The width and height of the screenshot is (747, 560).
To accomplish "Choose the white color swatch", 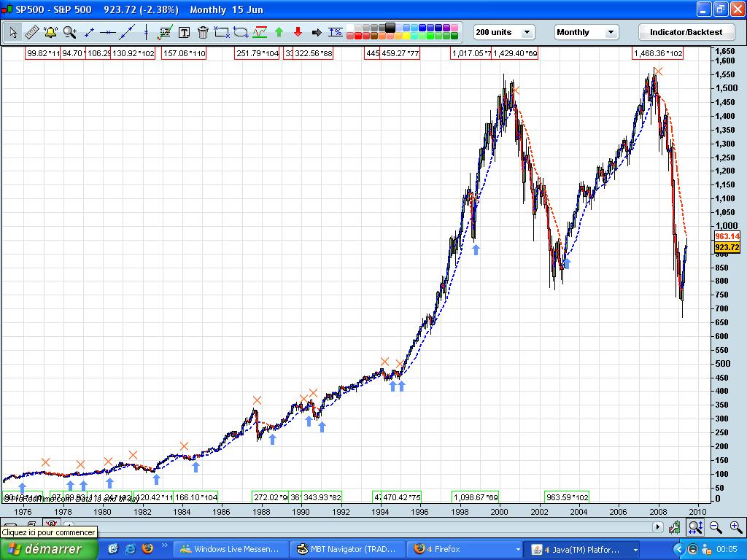I will coord(350,28).
